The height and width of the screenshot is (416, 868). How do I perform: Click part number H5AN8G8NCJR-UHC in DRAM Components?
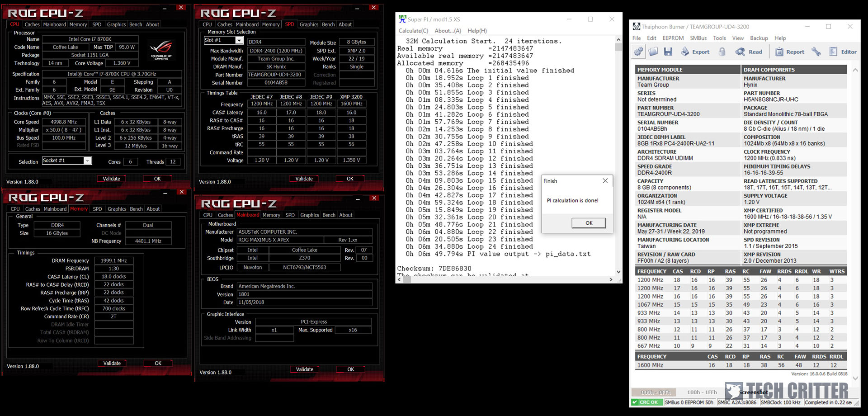pos(771,99)
